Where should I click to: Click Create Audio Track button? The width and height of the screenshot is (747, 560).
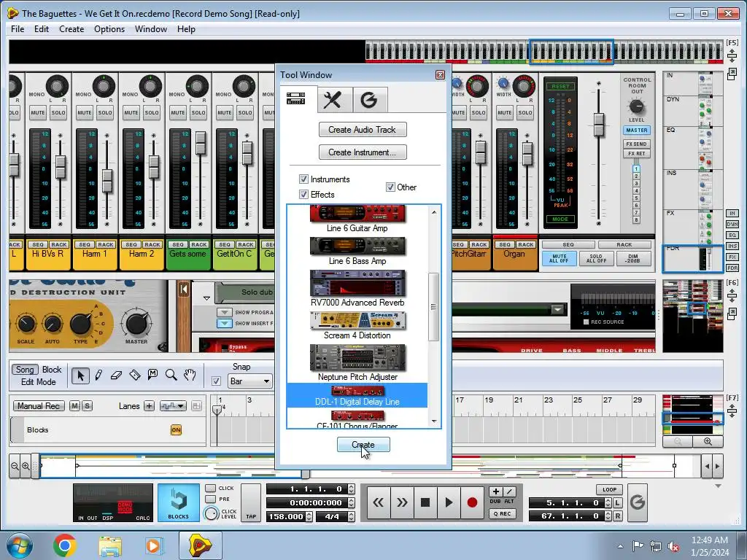coord(363,130)
